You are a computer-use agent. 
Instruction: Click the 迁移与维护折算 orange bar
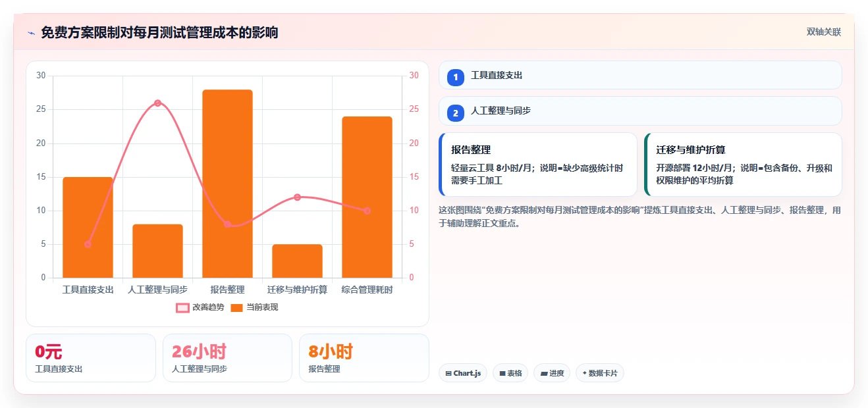[297, 261]
